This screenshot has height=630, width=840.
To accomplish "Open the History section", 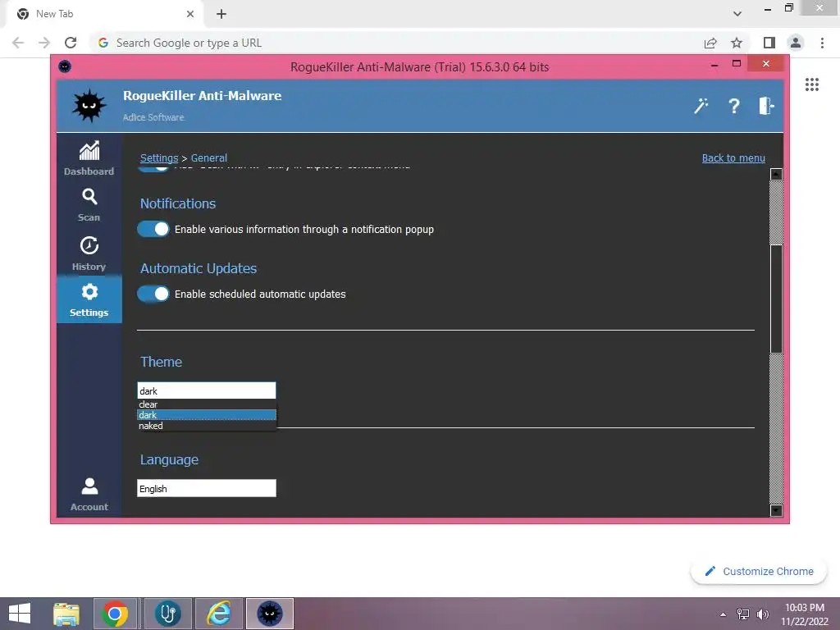I will click(x=89, y=253).
